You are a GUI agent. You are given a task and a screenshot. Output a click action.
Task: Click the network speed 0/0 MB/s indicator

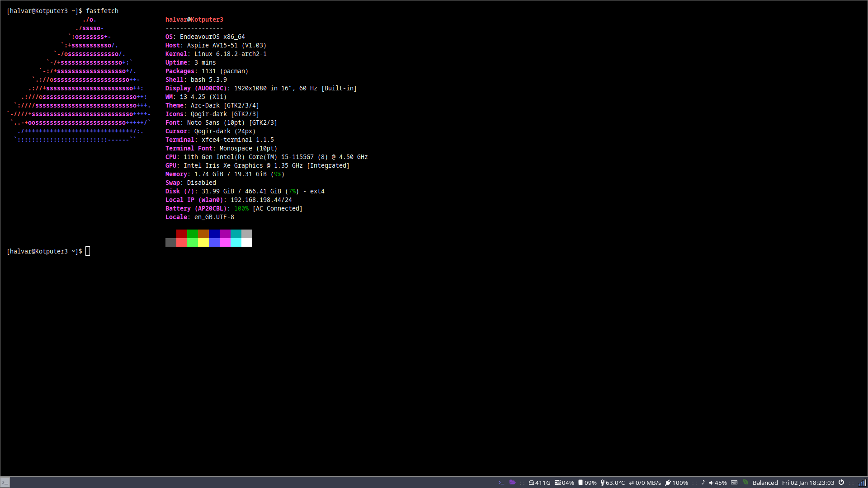(x=645, y=483)
